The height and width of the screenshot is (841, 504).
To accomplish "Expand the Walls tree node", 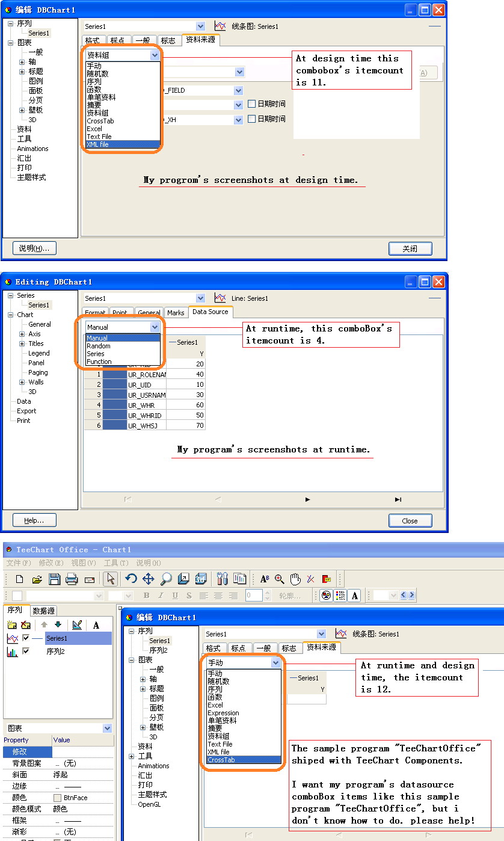I will coord(22,382).
